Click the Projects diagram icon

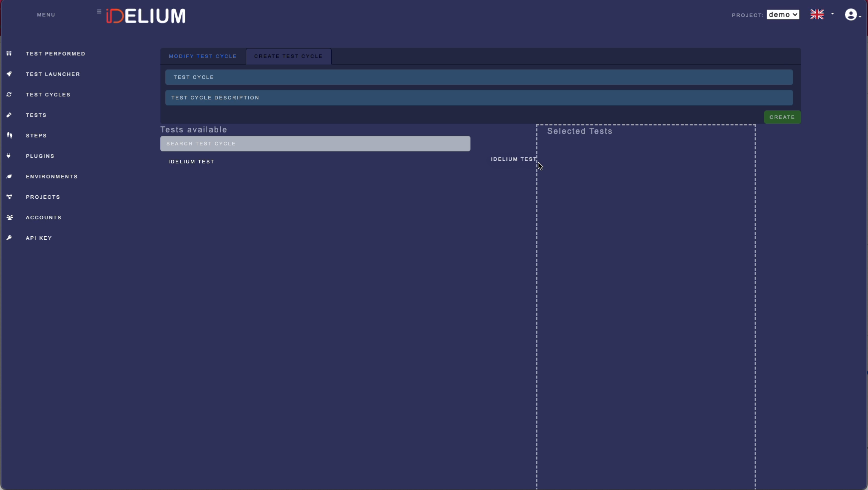point(9,197)
